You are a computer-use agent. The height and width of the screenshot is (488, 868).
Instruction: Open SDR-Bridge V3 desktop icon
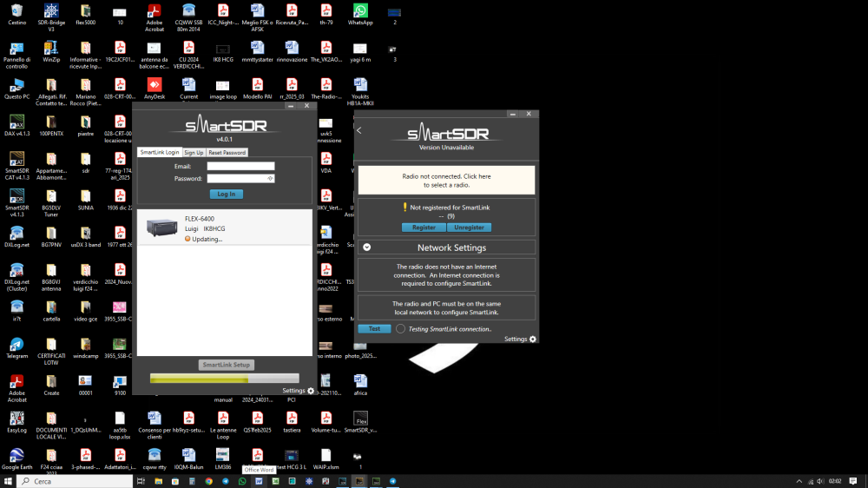pyautogui.click(x=51, y=17)
